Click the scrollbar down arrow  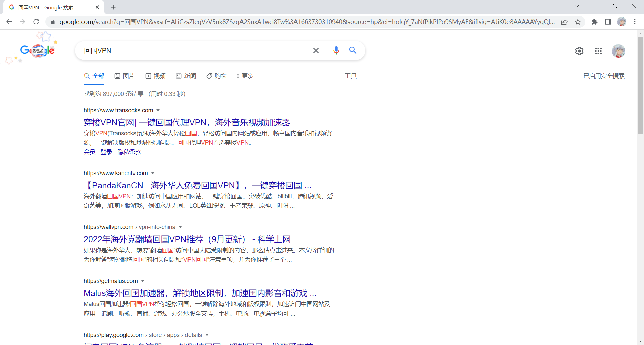tap(640, 342)
